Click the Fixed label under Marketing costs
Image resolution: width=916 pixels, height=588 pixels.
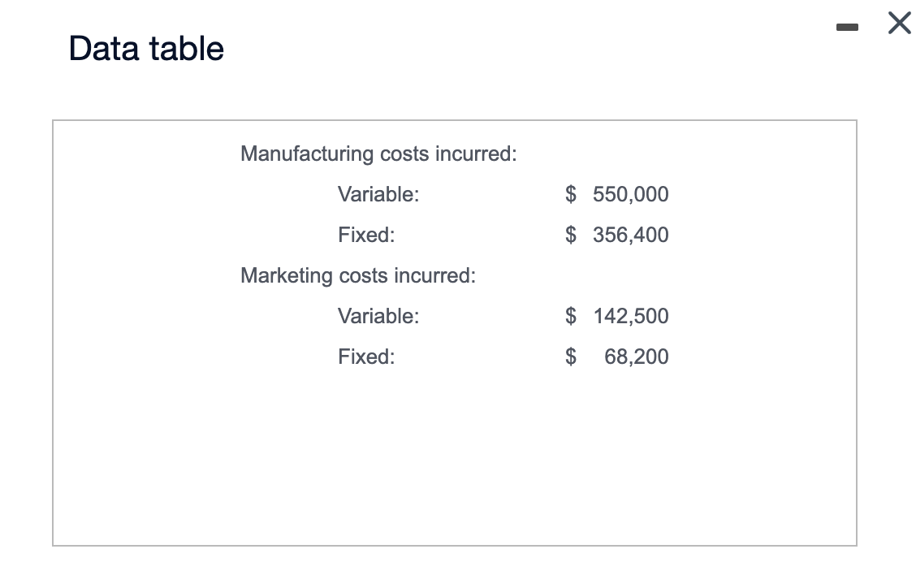(x=366, y=357)
